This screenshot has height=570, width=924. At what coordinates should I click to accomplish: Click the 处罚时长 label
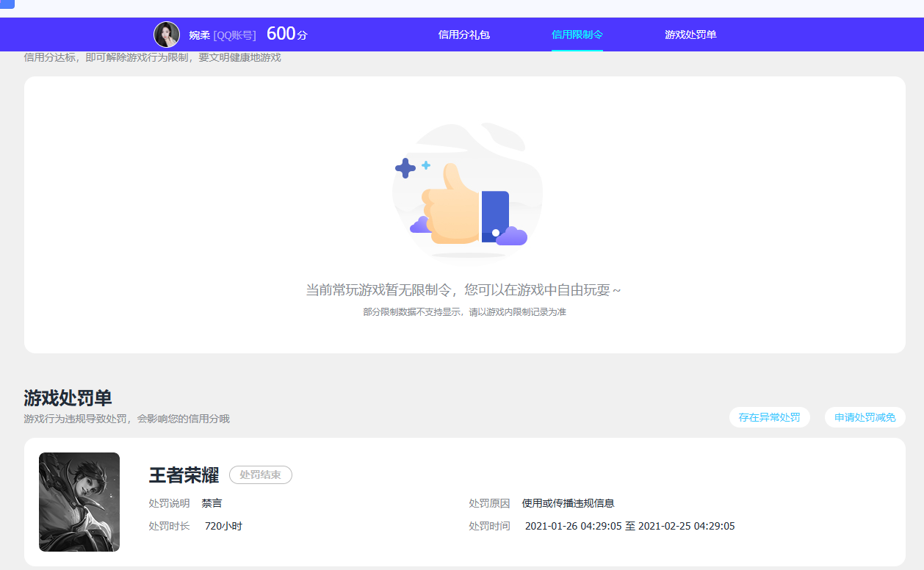pos(169,526)
